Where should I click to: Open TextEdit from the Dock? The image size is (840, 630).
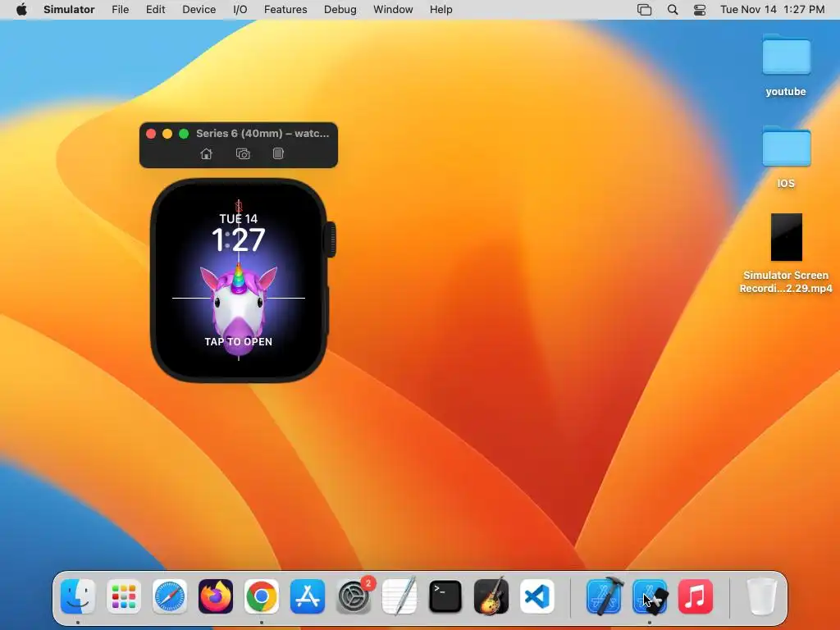pos(399,596)
